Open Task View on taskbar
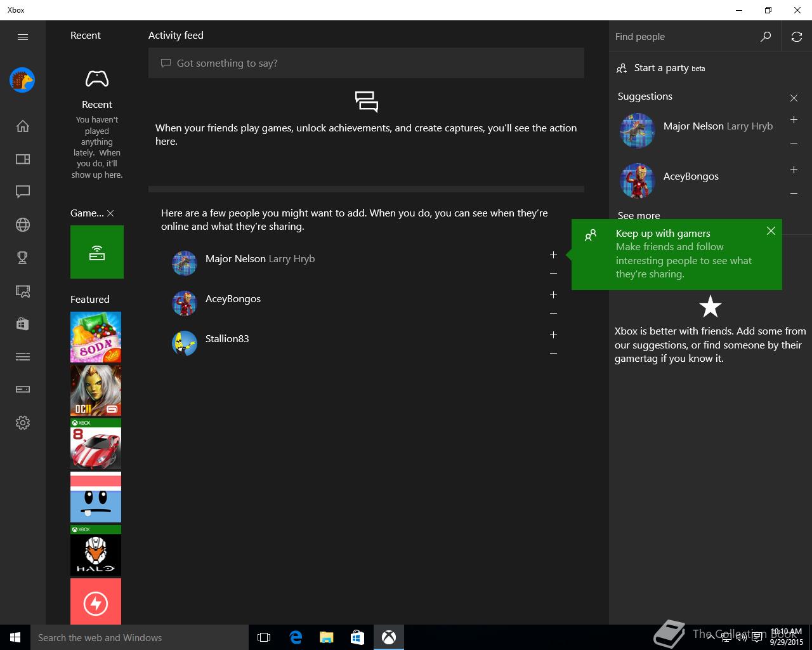This screenshot has width=812, height=650. pyautogui.click(x=264, y=637)
